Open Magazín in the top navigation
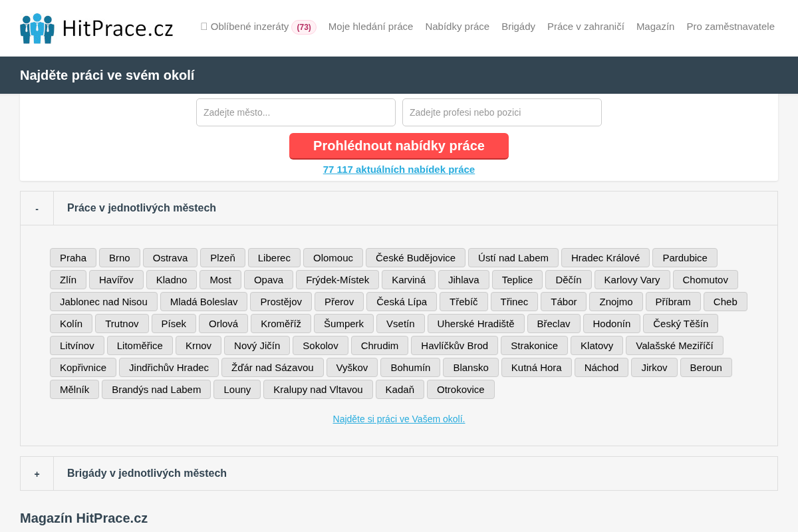The height and width of the screenshot is (532, 798). [x=655, y=27]
